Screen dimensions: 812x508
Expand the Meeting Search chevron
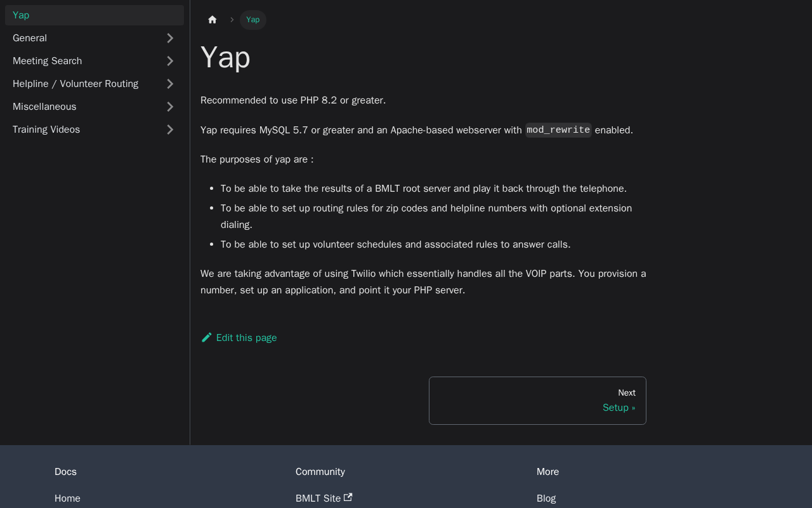(x=170, y=61)
